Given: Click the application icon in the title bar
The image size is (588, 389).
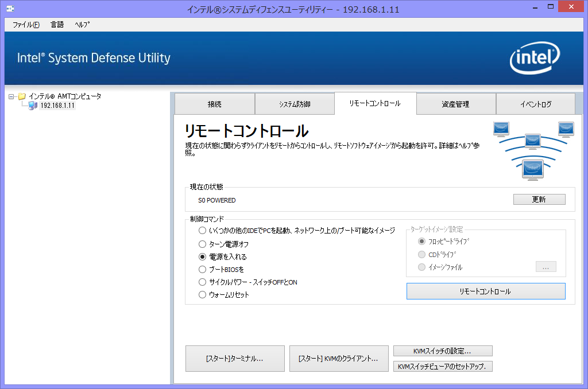Looking at the screenshot, I should (x=10, y=9).
